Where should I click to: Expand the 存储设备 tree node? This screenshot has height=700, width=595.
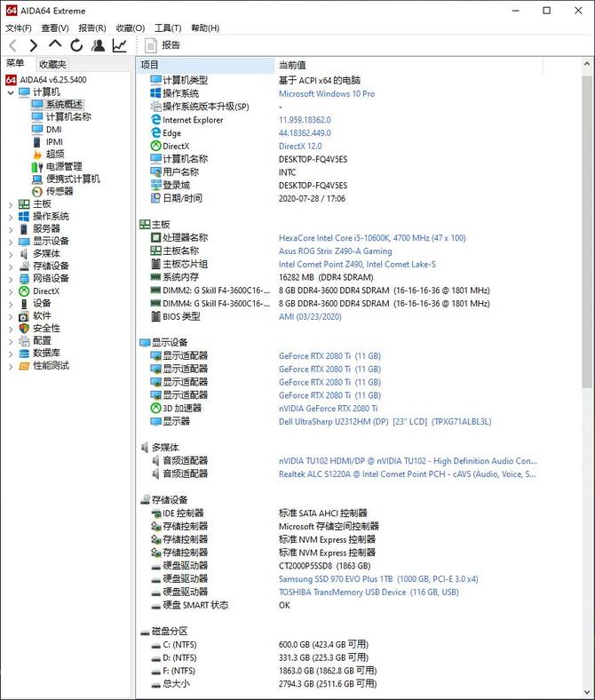pos(11,266)
